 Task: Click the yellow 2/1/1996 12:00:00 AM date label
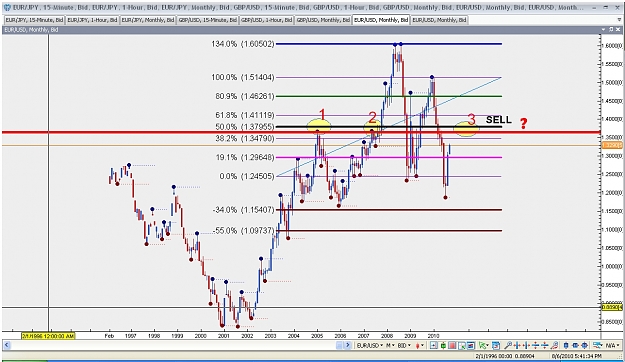click(48, 336)
